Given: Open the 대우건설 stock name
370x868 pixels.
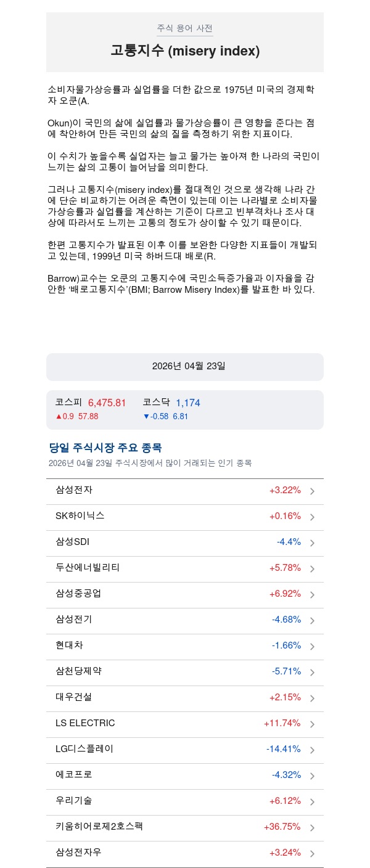Looking at the screenshot, I should (x=74, y=697).
